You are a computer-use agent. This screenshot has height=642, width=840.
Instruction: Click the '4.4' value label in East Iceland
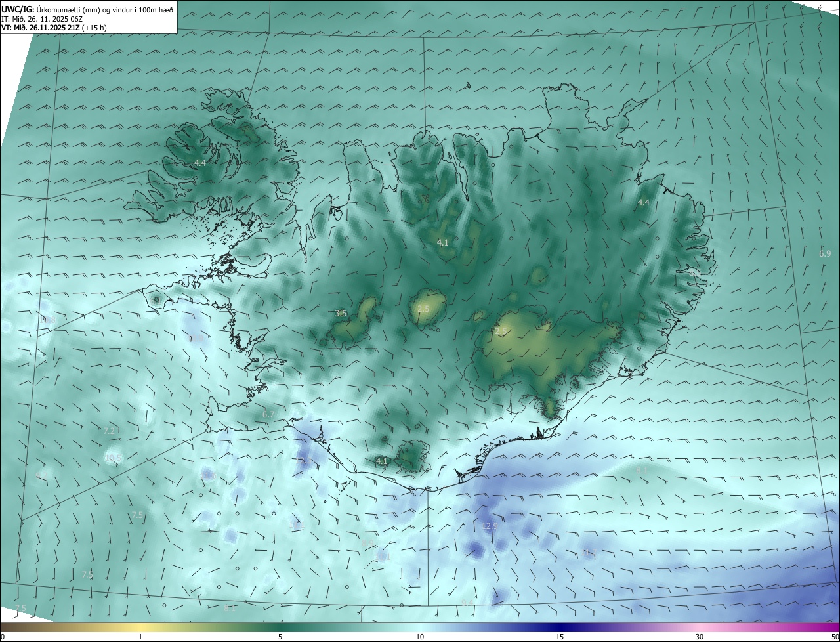click(x=643, y=202)
